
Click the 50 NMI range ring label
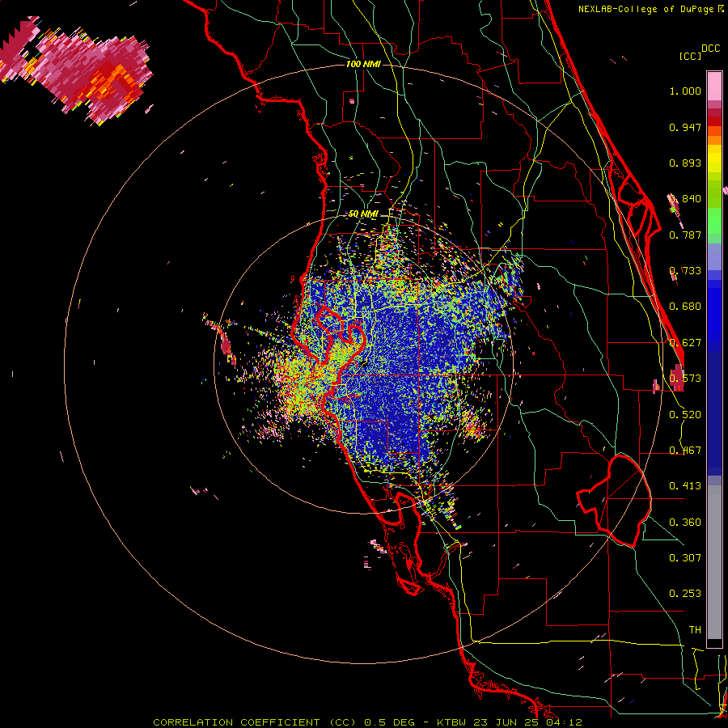363,214
